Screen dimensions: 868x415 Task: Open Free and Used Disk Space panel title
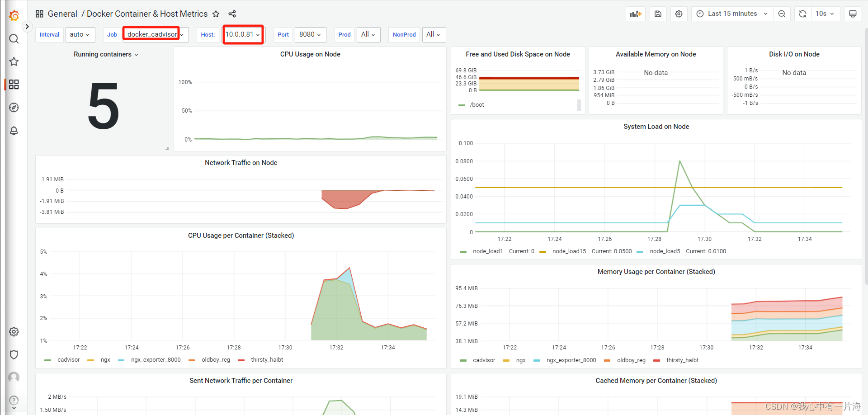coord(518,54)
